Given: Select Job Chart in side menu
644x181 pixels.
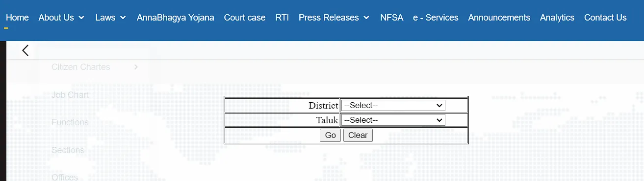Looking at the screenshot, I should tap(70, 95).
